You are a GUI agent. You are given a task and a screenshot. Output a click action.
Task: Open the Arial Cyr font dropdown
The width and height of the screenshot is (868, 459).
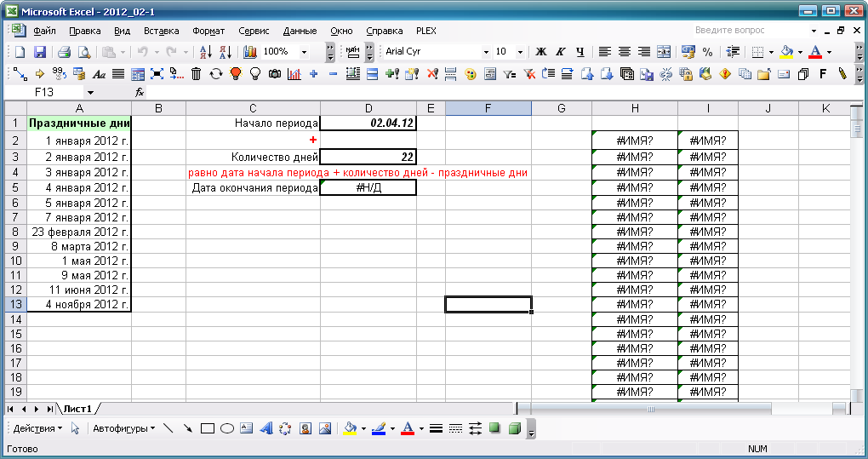[486, 52]
